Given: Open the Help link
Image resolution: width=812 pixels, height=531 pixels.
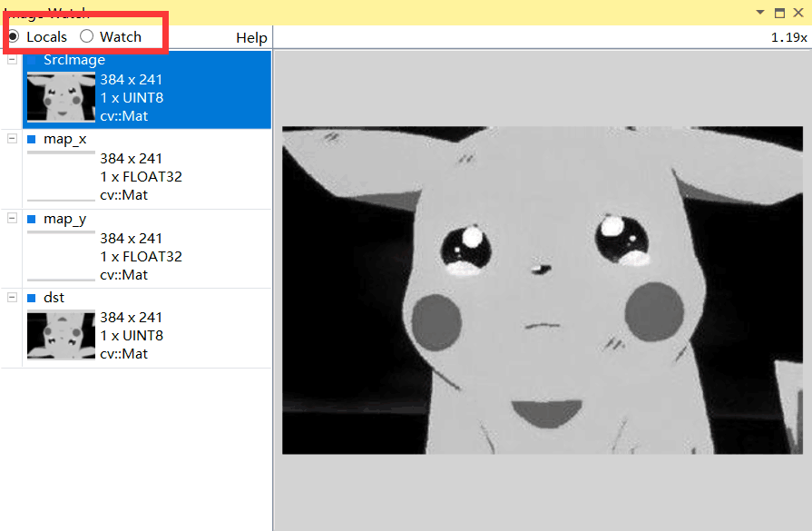Looking at the screenshot, I should click(251, 38).
